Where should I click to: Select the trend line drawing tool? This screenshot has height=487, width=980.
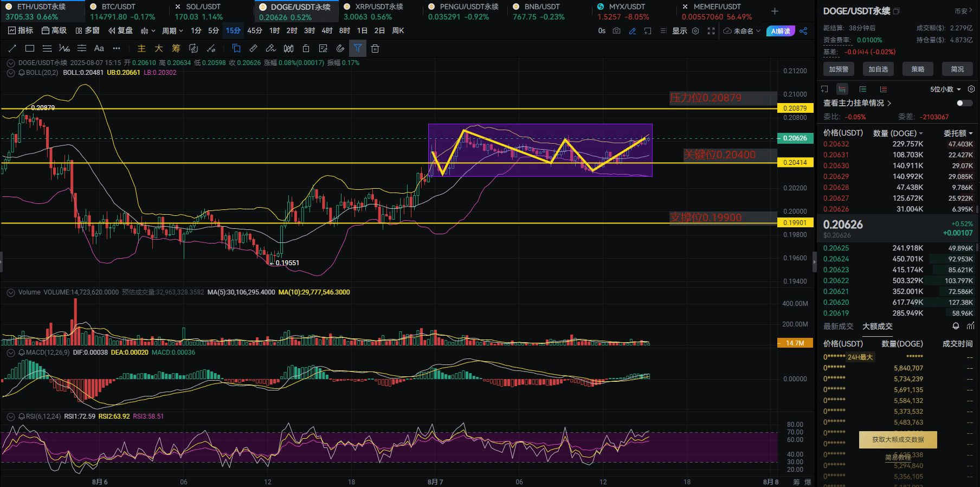12,49
